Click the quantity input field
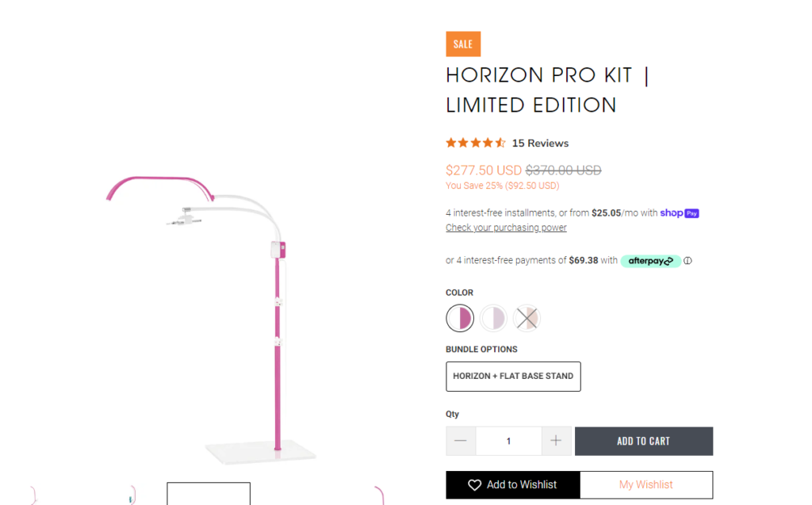812x505 pixels. click(508, 441)
